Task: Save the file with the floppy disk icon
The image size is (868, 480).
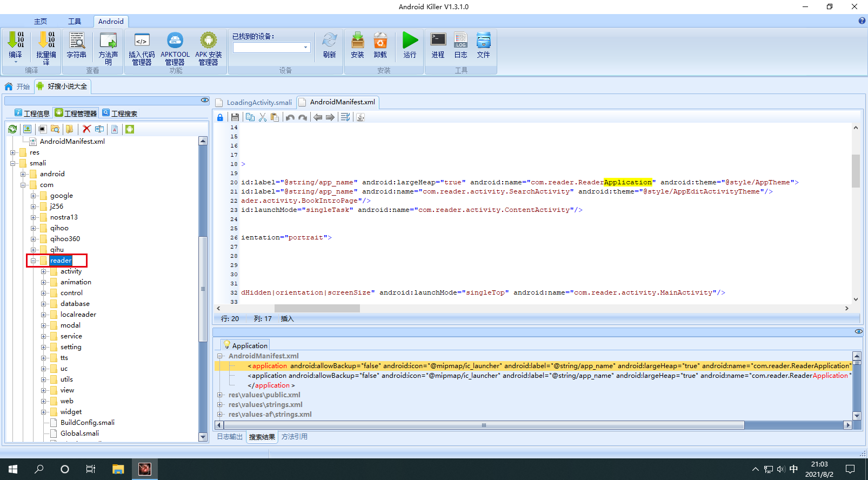Action: 235,117
